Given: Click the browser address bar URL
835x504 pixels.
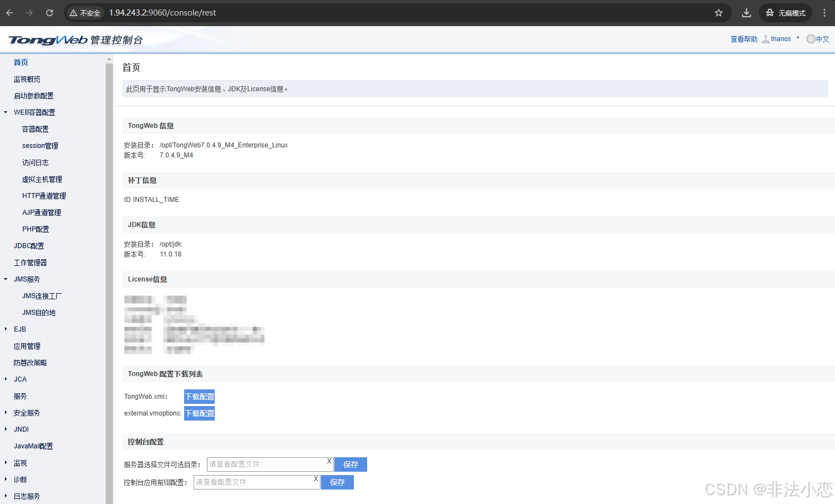Looking at the screenshot, I should (162, 13).
